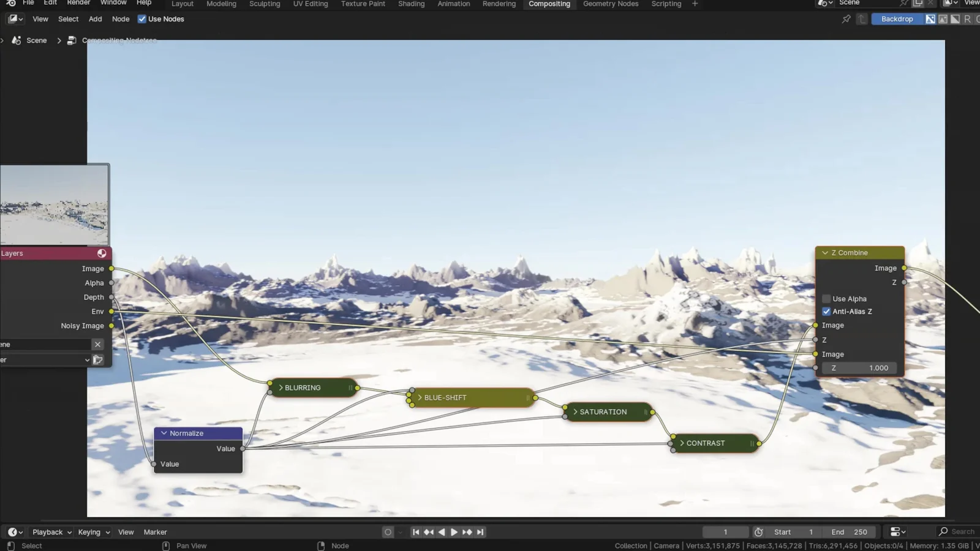Image resolution: width=980 pixels, height=551 pixels.
Task: Collapse the Normalize node
Action: 164,433
